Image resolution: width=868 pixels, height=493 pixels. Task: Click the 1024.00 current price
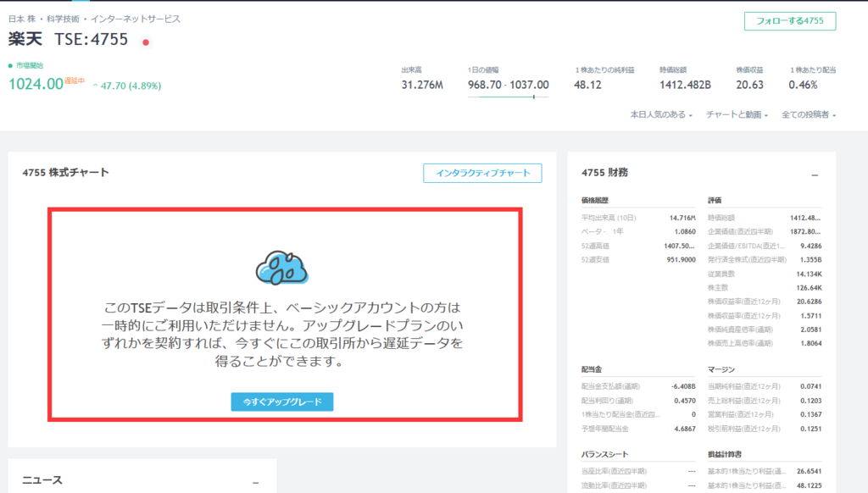click(x=36, y=84)
